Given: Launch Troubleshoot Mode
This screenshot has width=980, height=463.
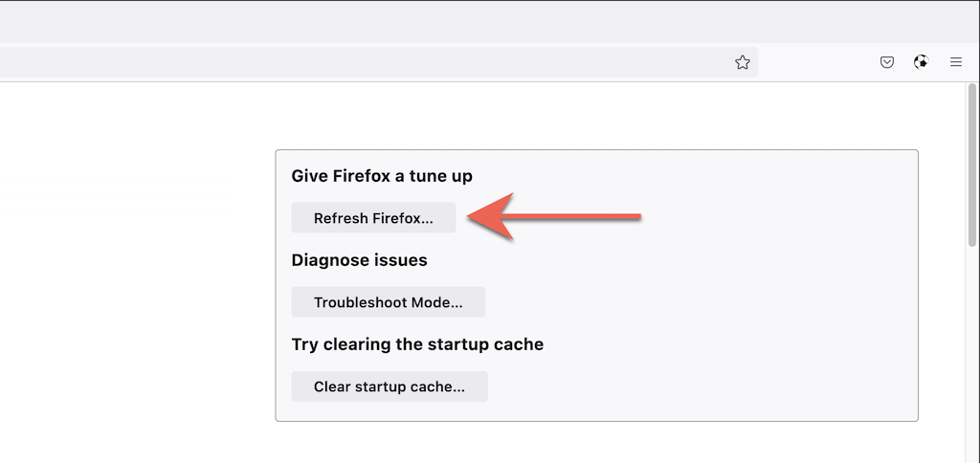Looking at the screenshot, I should coord(388,302).
